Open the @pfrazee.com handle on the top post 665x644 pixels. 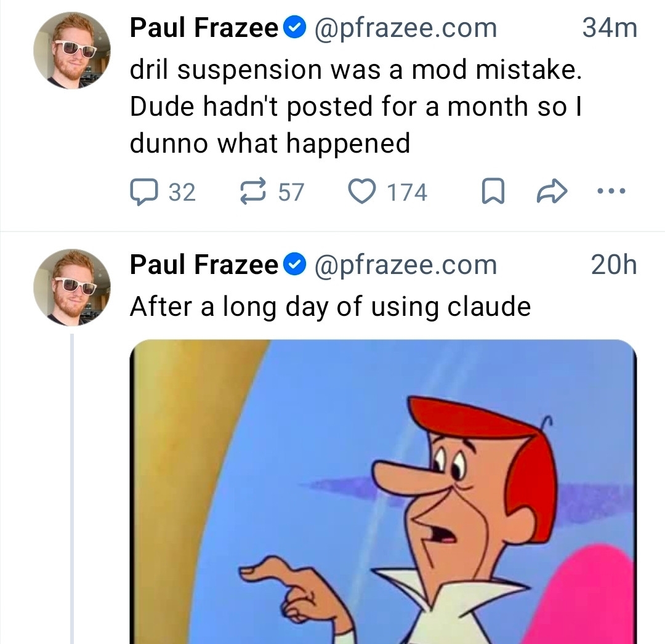(406, 28)
